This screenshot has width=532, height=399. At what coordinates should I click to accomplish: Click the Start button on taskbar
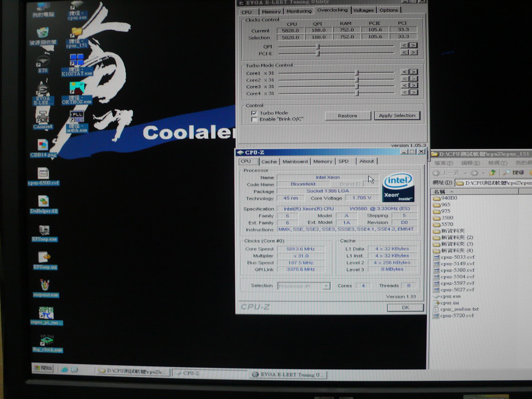click(43, 368)
